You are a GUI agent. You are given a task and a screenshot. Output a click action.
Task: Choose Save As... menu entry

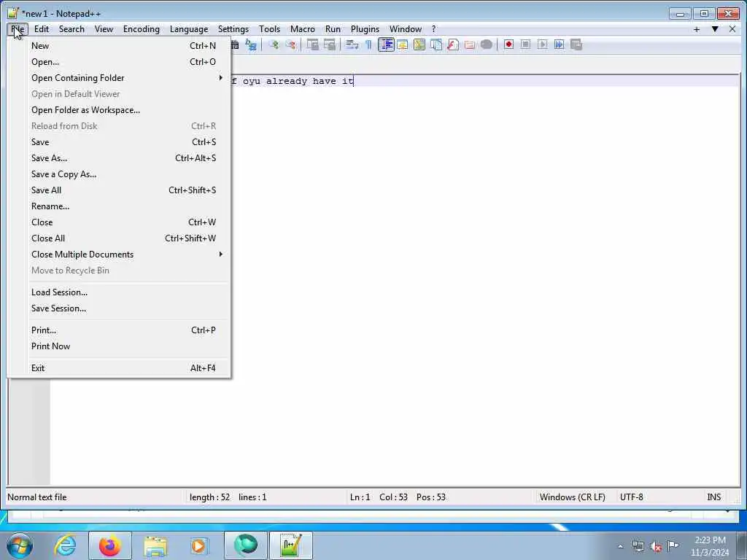(x=119, y=158)
